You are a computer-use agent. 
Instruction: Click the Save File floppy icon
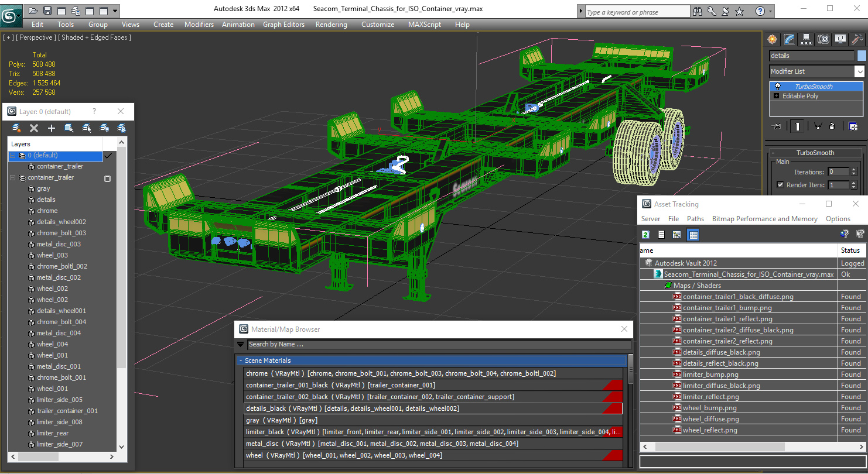pyautogui.click(x=47, y=11)
